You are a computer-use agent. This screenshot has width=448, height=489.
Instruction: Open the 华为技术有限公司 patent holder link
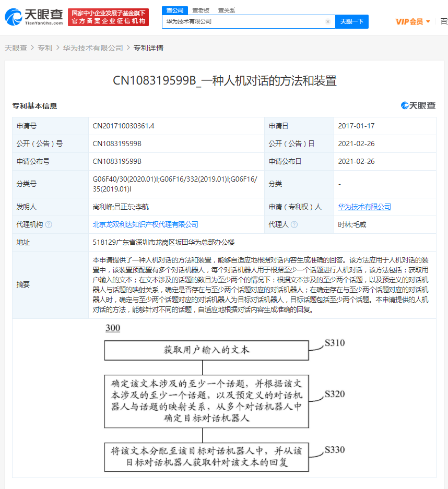(x=363, y=207)
